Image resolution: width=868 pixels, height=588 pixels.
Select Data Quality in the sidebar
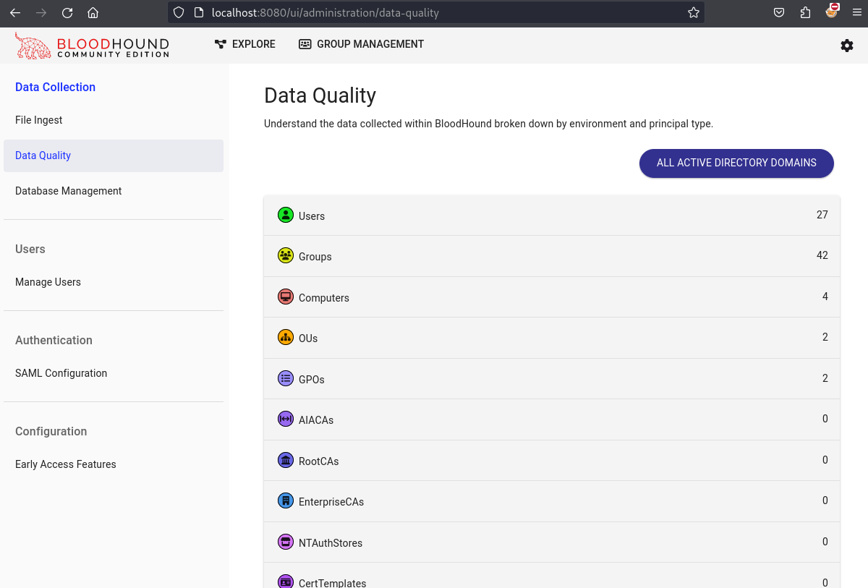point(114,155)
